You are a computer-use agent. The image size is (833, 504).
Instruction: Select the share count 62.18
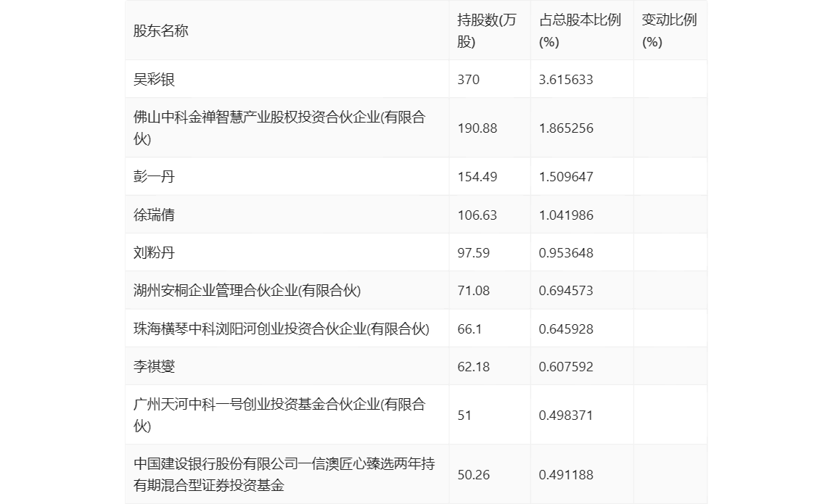pos(473,366)
